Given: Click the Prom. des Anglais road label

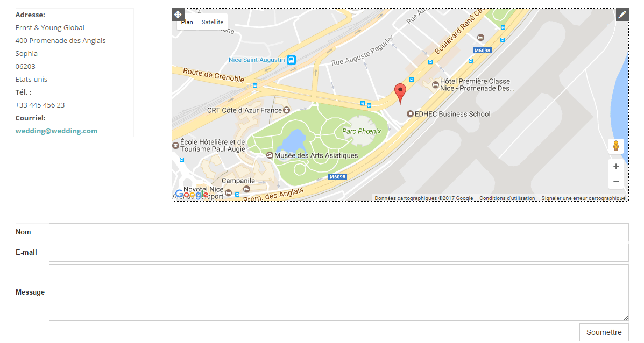Looking at the screenshot, I should click(273, 194).
